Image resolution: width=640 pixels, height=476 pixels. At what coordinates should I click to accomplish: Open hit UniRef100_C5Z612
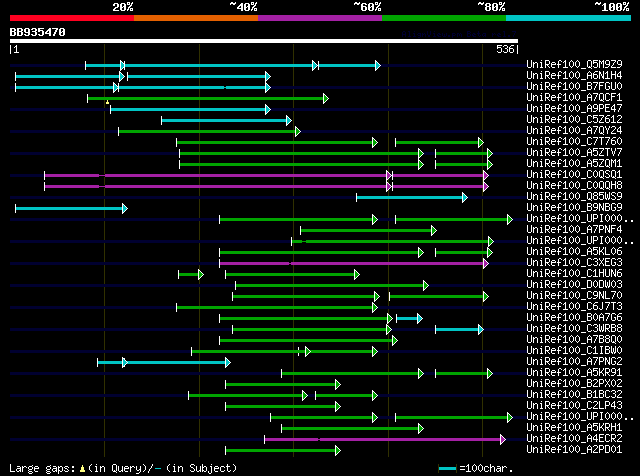coord(574,120)
